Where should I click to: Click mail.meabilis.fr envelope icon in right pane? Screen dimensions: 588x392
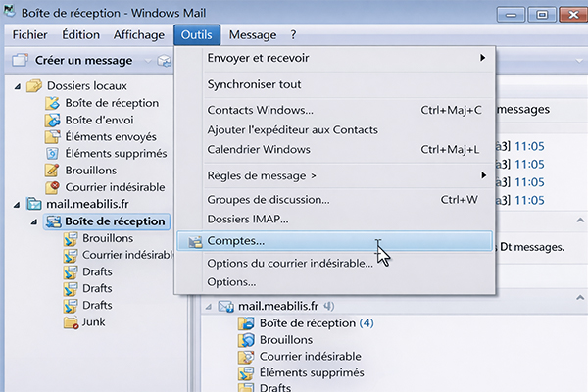(226, 307)
